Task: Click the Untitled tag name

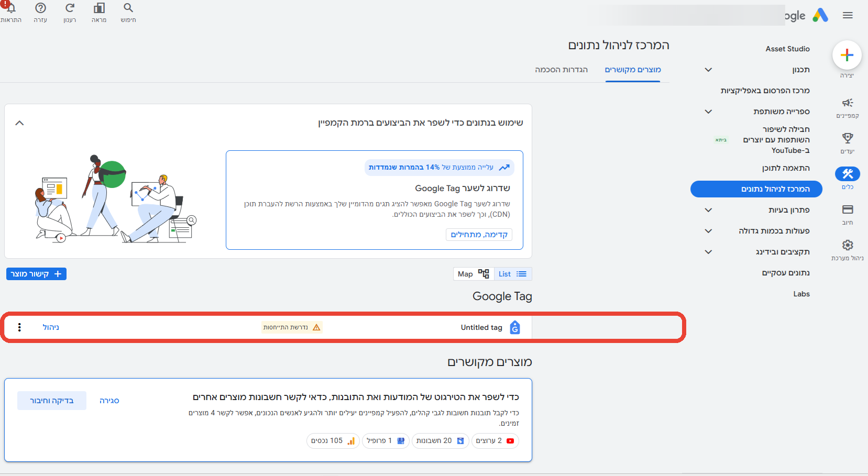Action: [x=481, y=327]
